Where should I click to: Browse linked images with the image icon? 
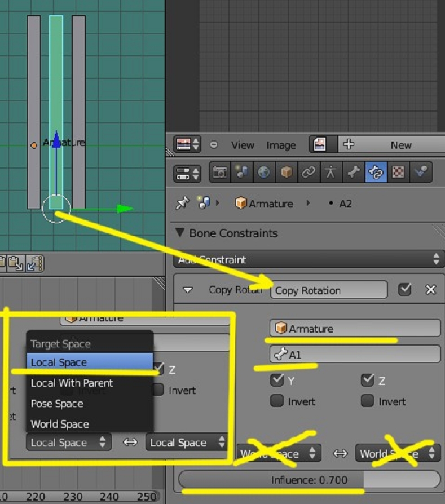(x=323, y=144)
